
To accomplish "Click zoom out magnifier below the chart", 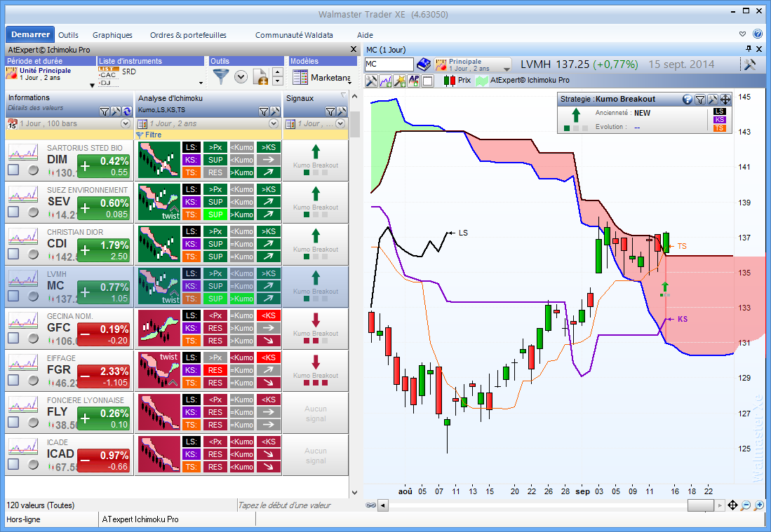I will (746, 505).
